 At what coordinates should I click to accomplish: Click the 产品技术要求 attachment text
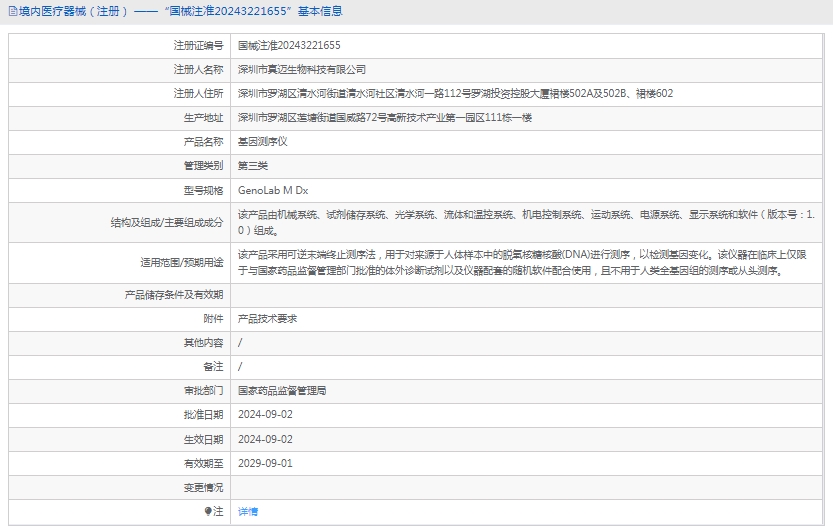point(267,318)
